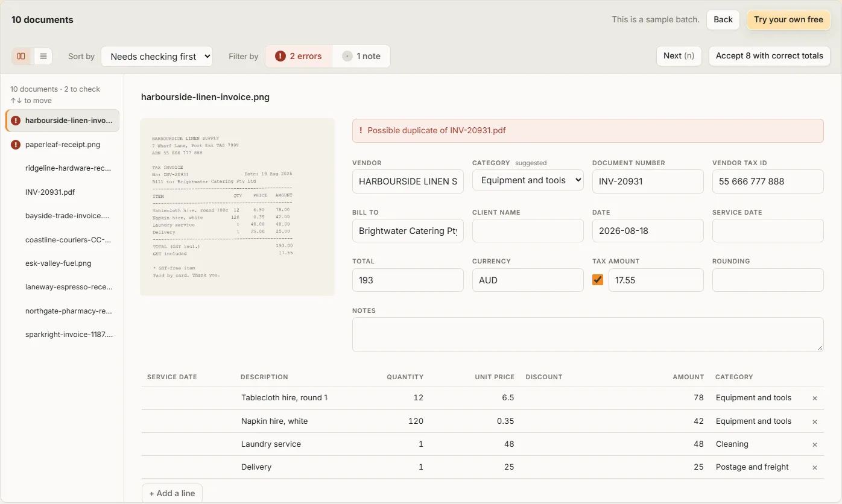
Task: Select INV-20931.pdf in the document list
Action: (62, 192)
